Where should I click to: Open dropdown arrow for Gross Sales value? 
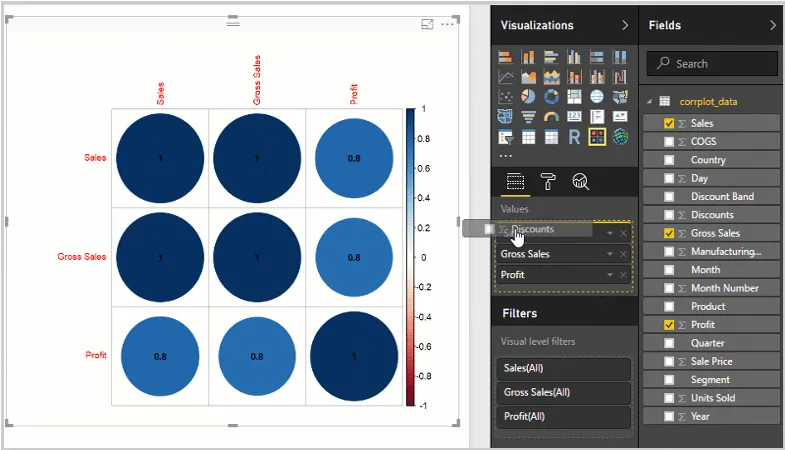coord(609,254)
